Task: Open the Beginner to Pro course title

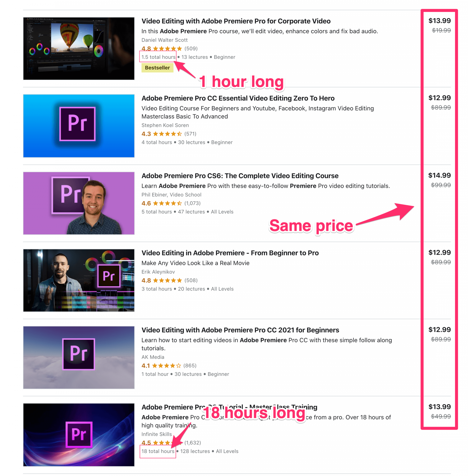Action: [230, 253]
